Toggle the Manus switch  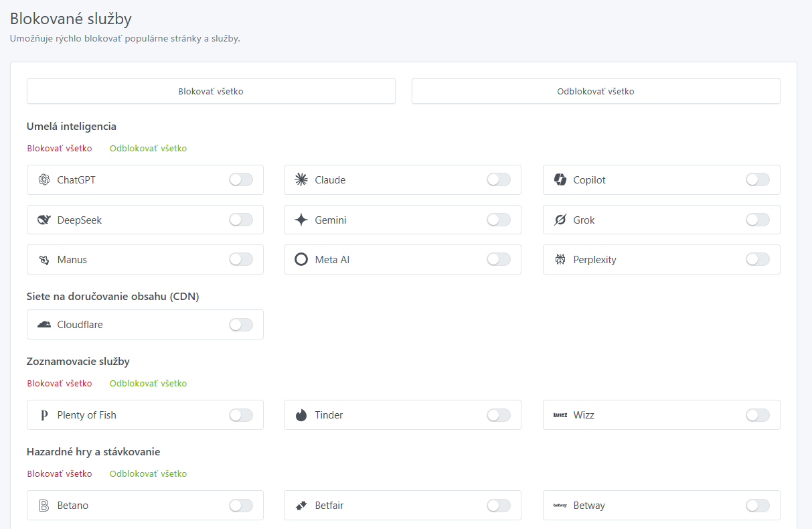point(241,259)
